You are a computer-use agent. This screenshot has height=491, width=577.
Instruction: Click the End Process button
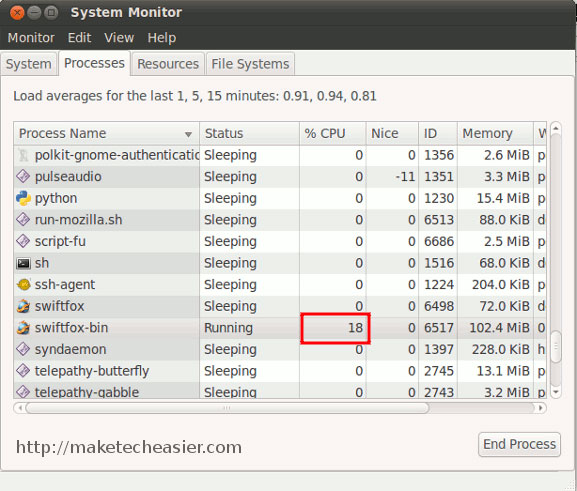tap(519, 444)
